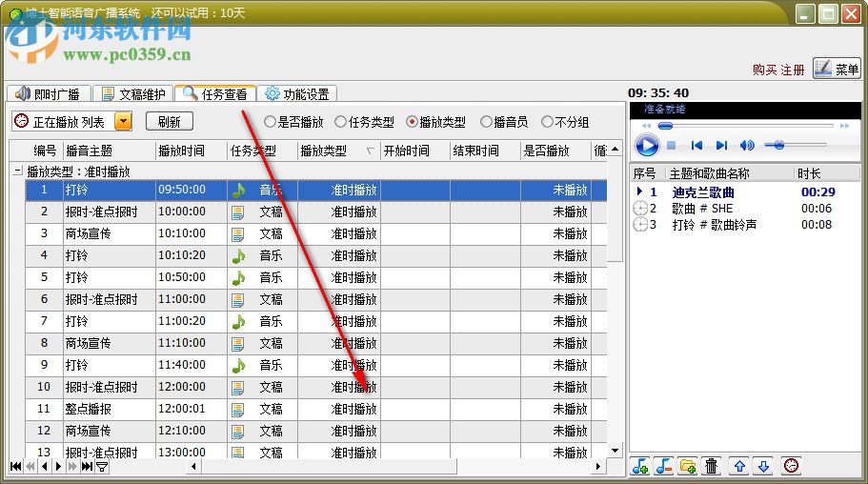
Task: Click the horizontal scrollbar left arrow
Action: [193, 466]
